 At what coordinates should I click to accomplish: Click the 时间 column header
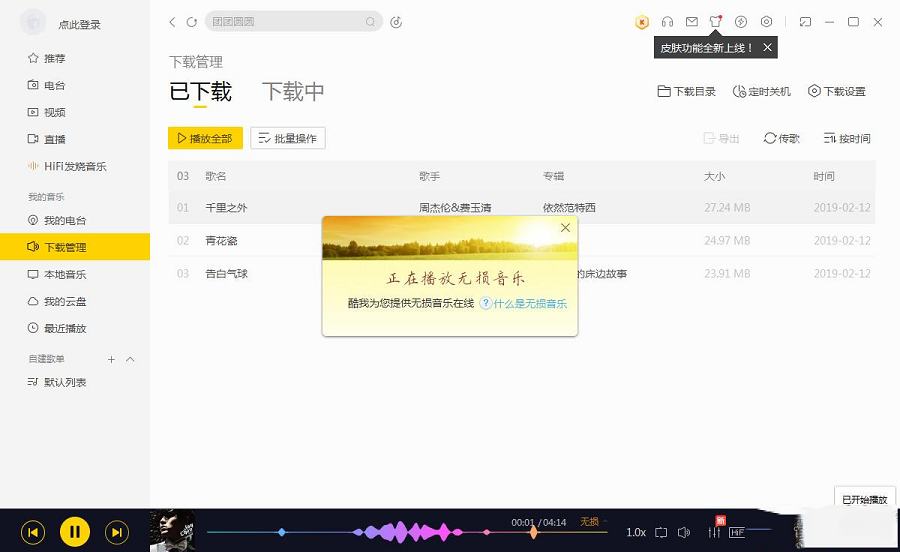tap(824, 176)
